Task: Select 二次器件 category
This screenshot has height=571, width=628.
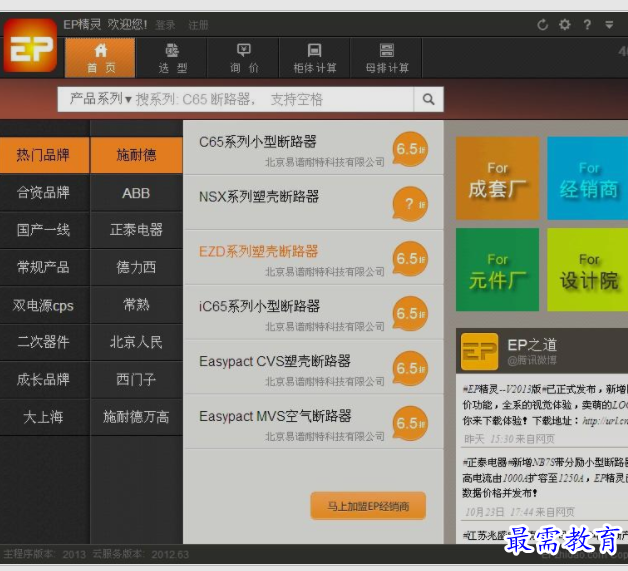Action: pyautogui.click(x=44, y=342)
